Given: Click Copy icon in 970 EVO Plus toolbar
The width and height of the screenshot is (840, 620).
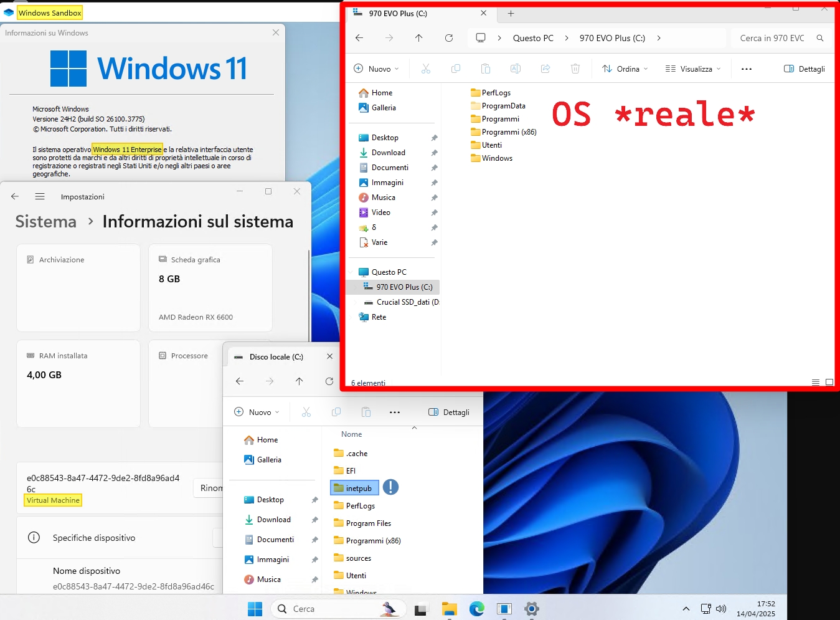Looking at the screenshot, I should [x=456, y=69].
